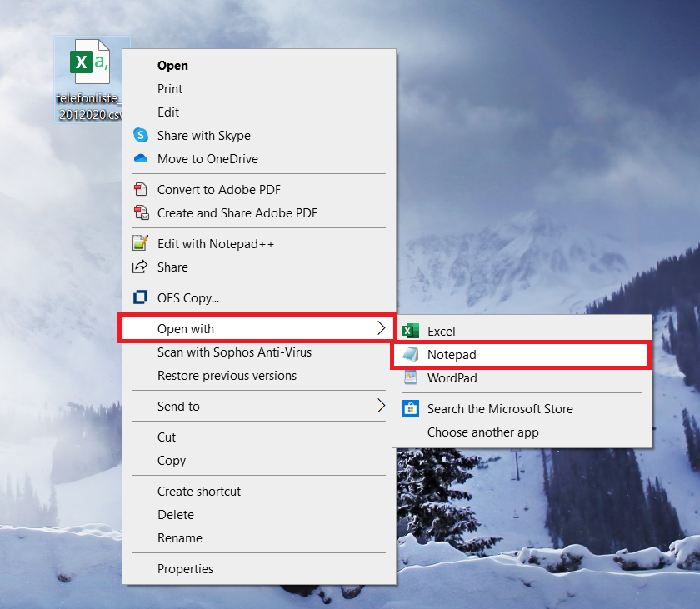The height and width of the screenshot is (609, 700).
Task: Select Print from the context menu
Action: [x=170, y=88]
